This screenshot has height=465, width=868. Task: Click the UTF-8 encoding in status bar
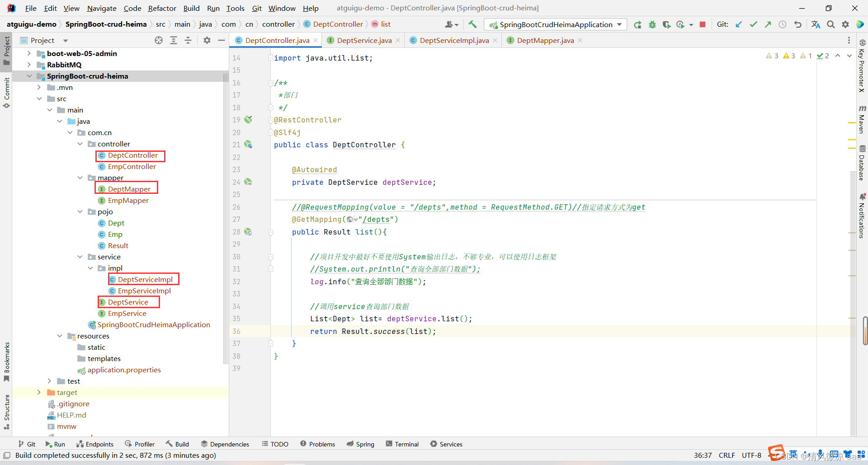click(x=751, y=455)
